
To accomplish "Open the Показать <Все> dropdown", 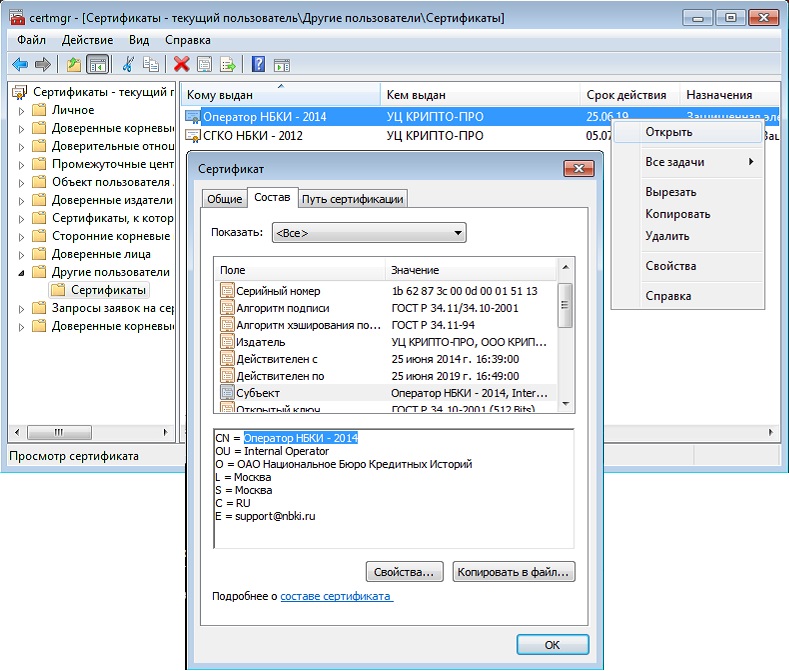I will coord(369,233).
